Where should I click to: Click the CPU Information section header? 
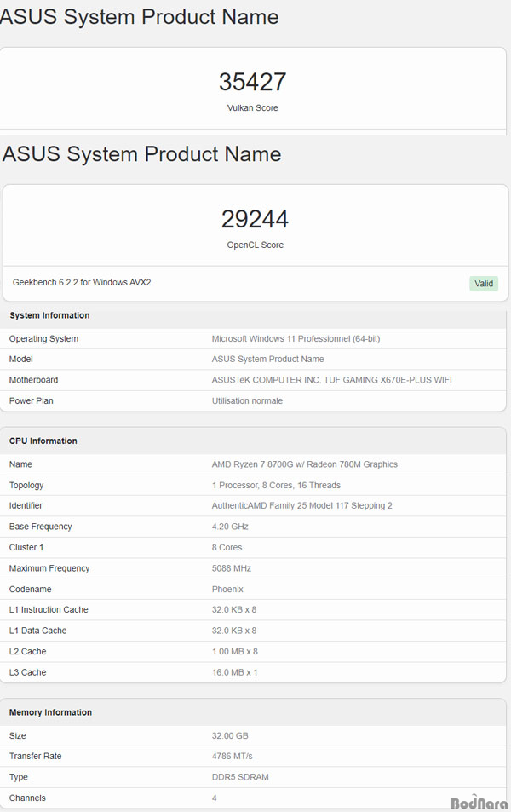tap(43, 441)
